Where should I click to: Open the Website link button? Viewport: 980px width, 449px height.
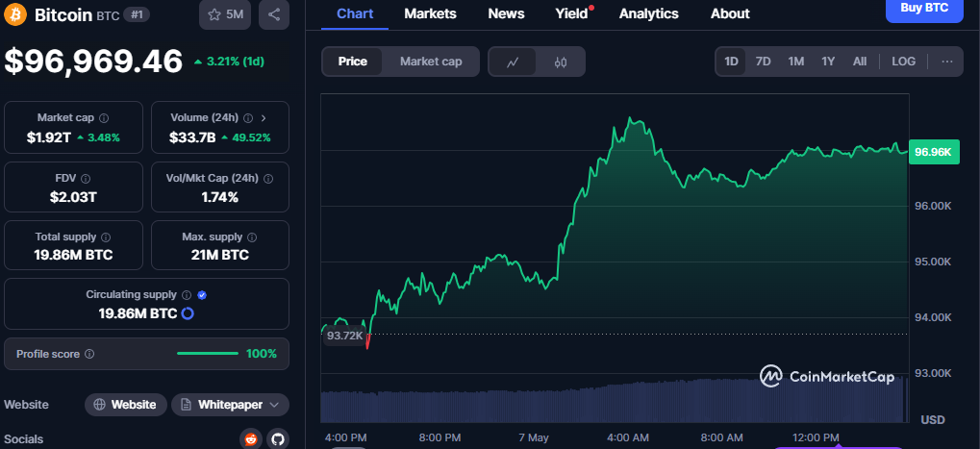pos(126,405)
